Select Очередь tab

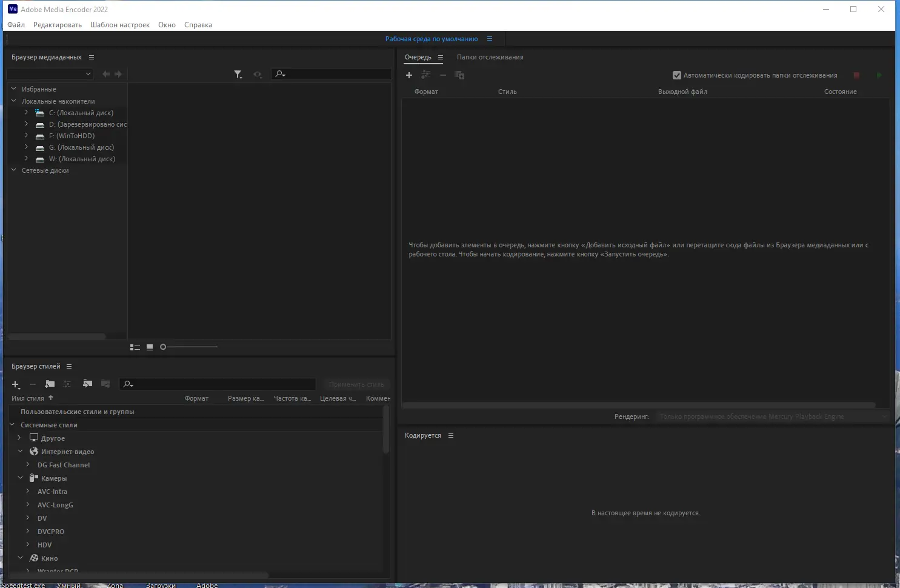tap(418, 57)
